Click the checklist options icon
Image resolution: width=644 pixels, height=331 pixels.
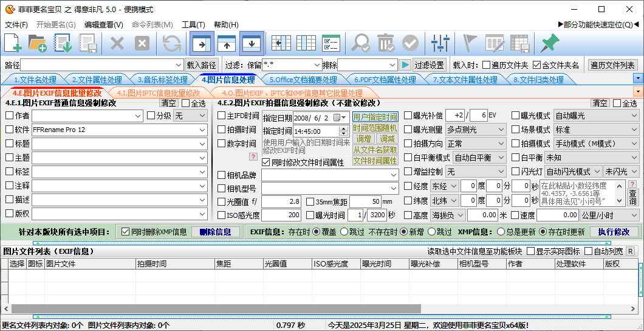point(331,43)
